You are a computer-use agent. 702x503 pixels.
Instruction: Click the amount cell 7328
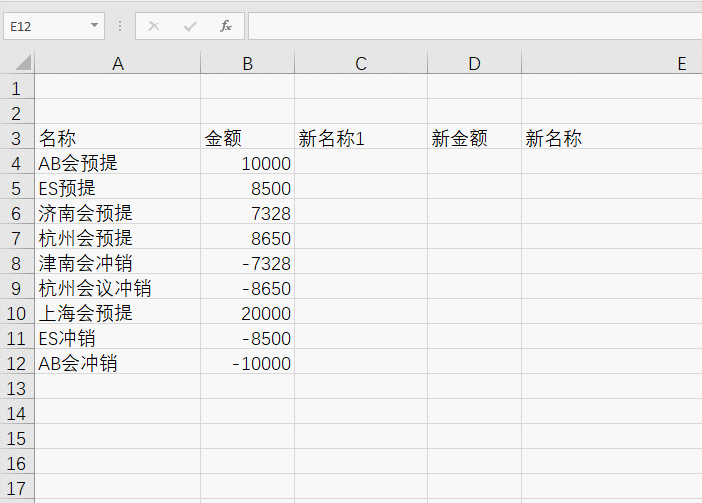248,213
